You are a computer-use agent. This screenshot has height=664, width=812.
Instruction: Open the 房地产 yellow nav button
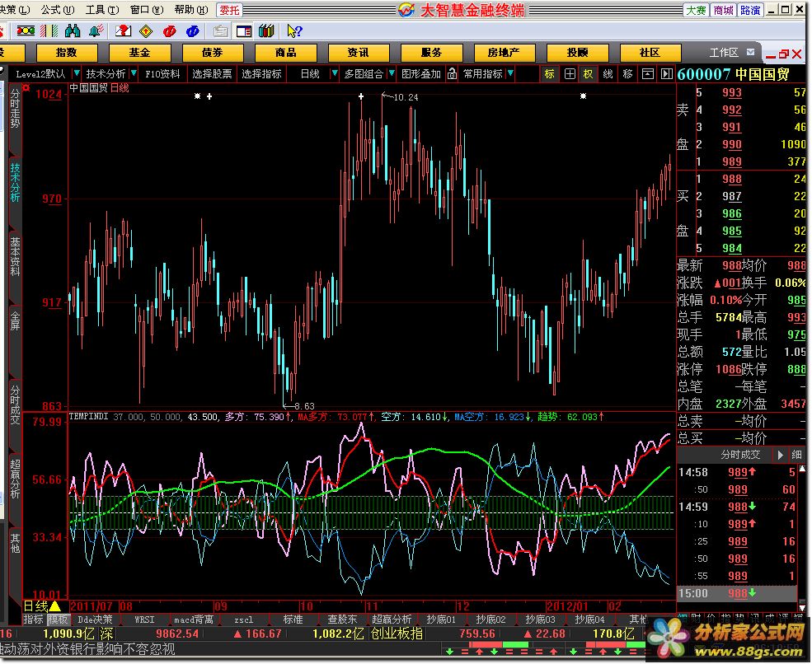pyautogui.click(x=504, y=53)
